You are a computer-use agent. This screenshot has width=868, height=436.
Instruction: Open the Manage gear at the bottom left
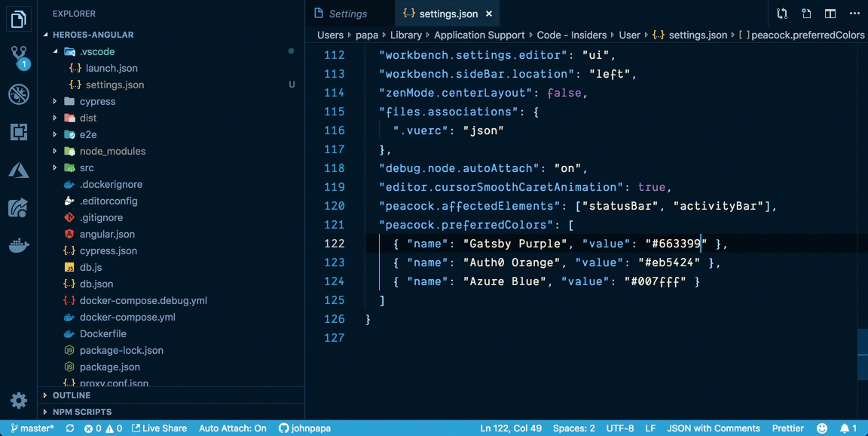[18, 401]
